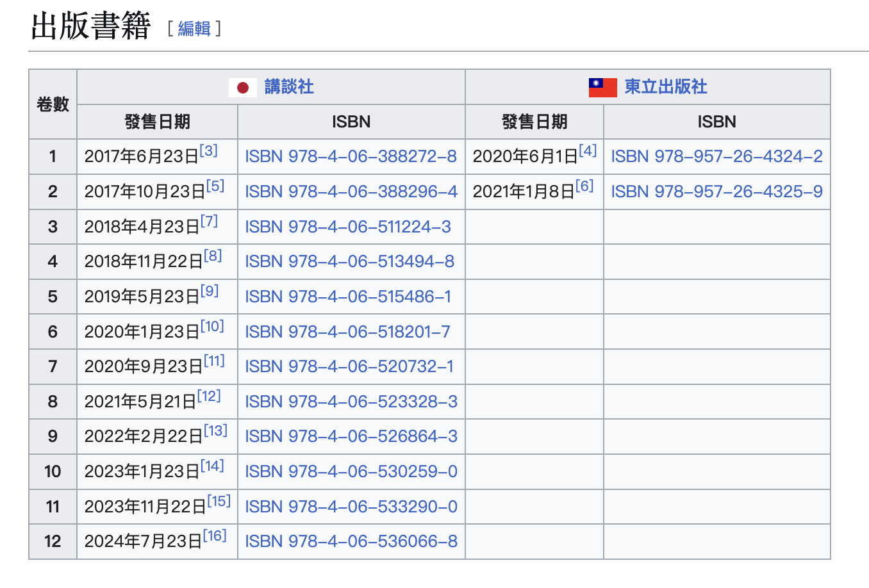
Task: Follow citation reference [9]
Action: [x=210, y=291]
